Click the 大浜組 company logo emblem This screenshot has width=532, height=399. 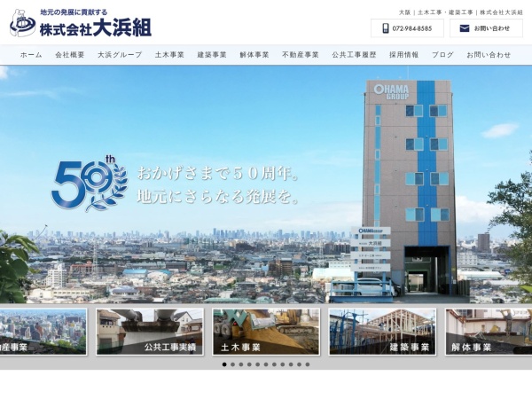23,23
